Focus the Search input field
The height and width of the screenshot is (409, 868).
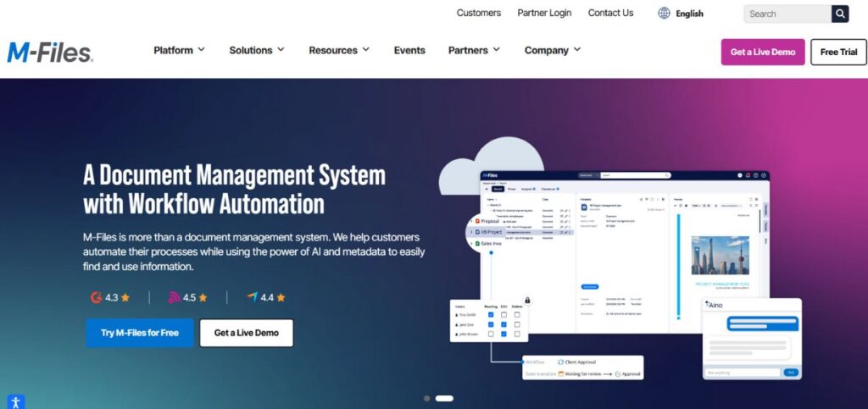coord(787,14)
